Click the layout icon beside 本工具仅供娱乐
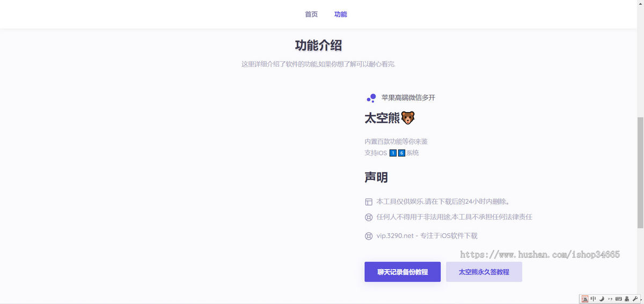This screenshot has width=644, height=304. (369, 202)
